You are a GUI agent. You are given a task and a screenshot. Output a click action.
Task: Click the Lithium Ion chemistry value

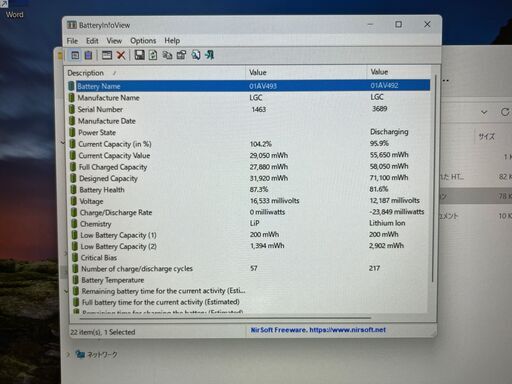pyautogui.click(x=387, y=223)
